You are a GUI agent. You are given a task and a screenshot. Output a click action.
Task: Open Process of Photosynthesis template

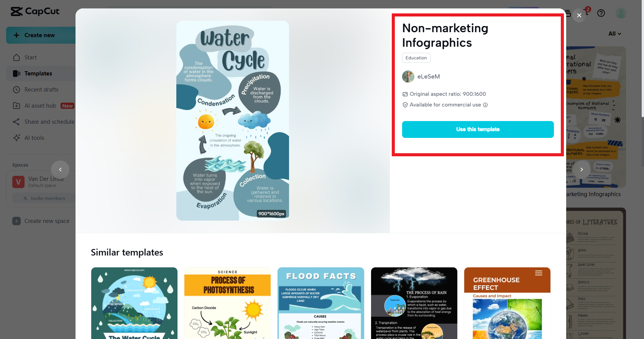(227, 303)
